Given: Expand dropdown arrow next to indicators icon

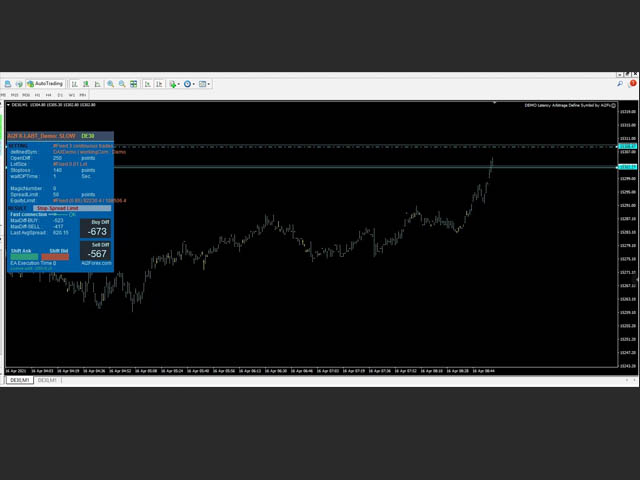Looking at the screenshot, I should tap(179, 84).
